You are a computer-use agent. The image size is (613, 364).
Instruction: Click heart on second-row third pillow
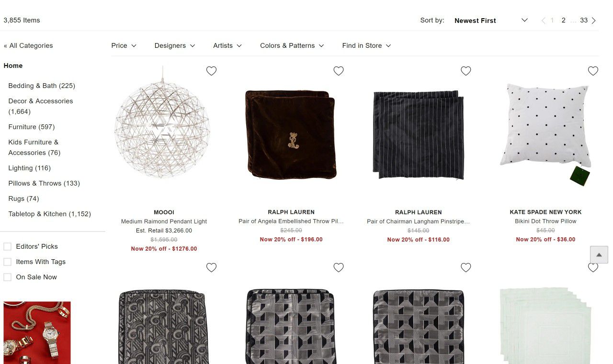pyautogui.click(x=466, y=267)
